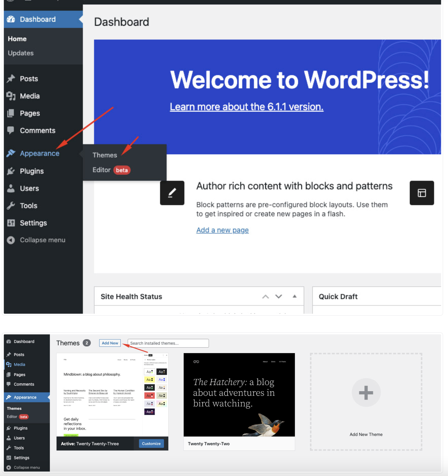Click the Dashboard gauge icon beside Home
Viewport: 448px width, 476px height.
click(x=11, y=19)
